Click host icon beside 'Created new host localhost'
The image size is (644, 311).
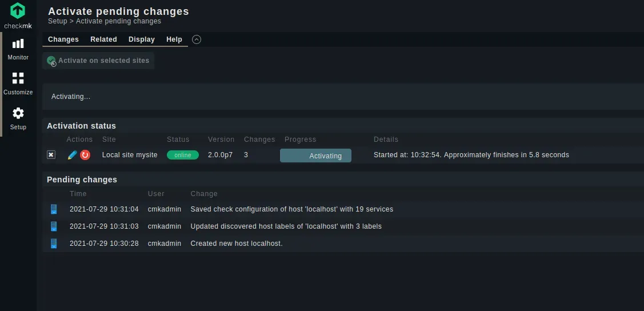pos(54,243)
